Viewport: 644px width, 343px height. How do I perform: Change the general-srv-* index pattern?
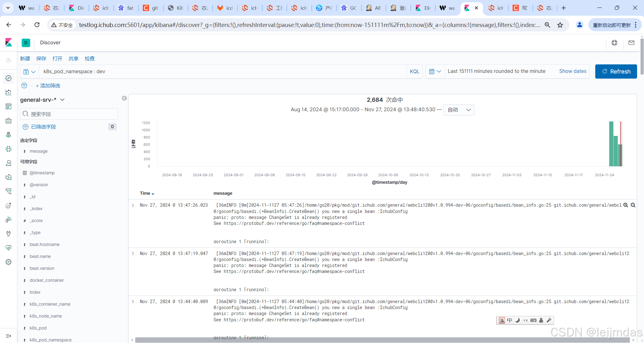42,100
